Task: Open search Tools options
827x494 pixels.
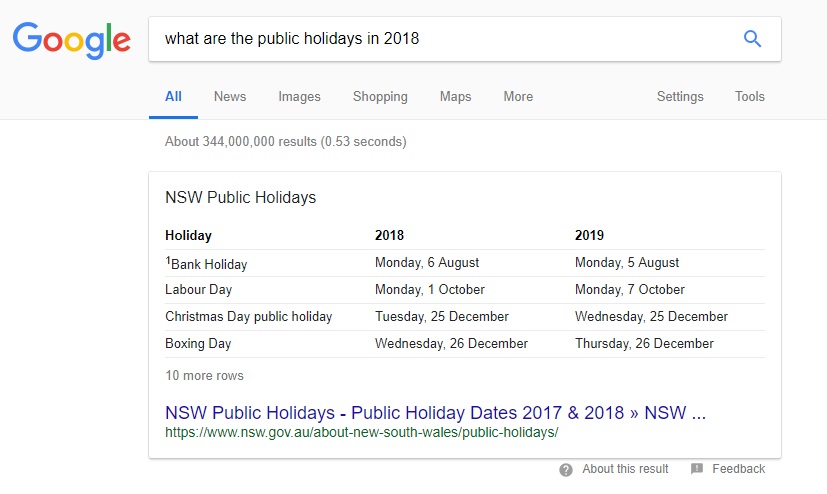Action: pos(749,96)
